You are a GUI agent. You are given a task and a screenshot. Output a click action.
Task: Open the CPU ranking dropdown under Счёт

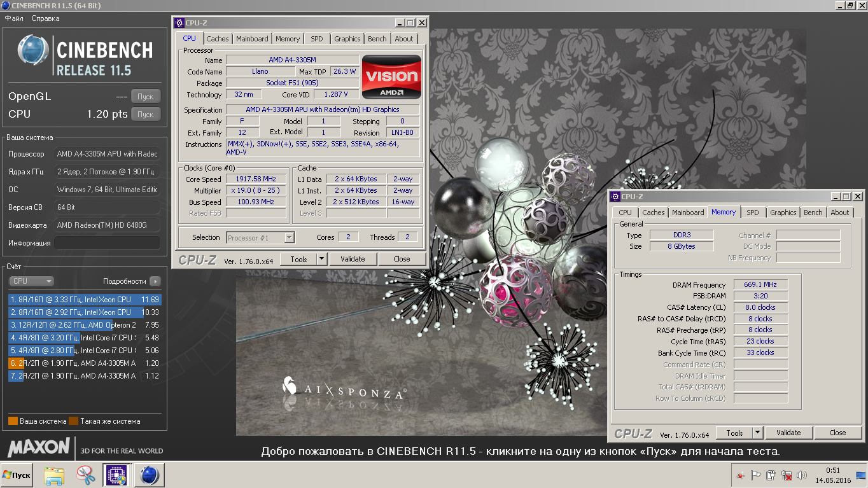click(31, 281)
